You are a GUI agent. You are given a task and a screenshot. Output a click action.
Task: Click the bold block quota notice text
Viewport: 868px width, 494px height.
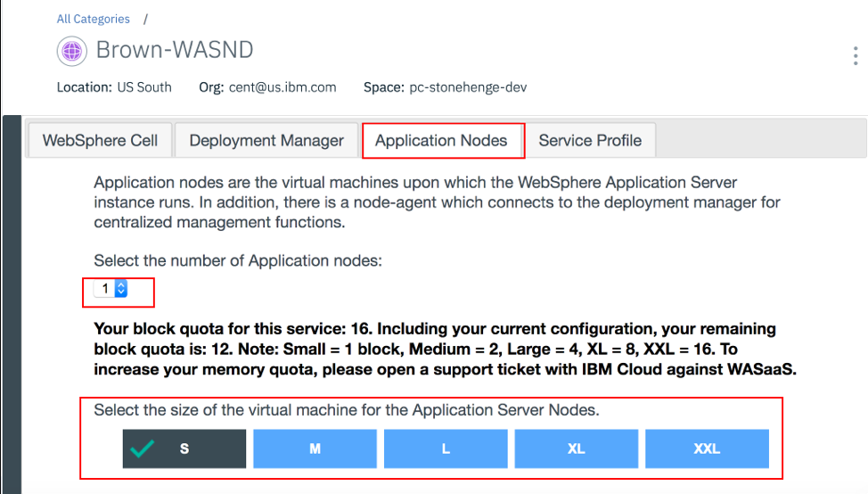tap(445, 349)
